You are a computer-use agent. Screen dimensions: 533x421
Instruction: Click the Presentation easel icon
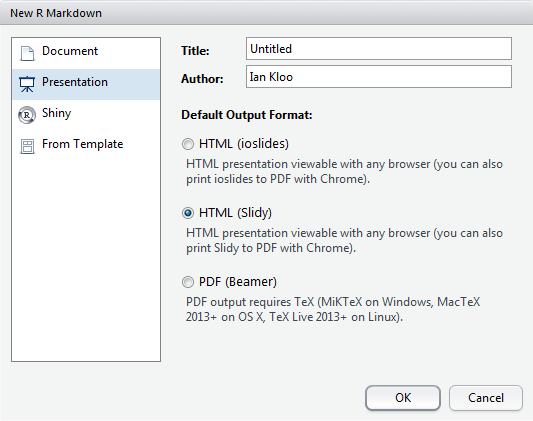(27, 84)
